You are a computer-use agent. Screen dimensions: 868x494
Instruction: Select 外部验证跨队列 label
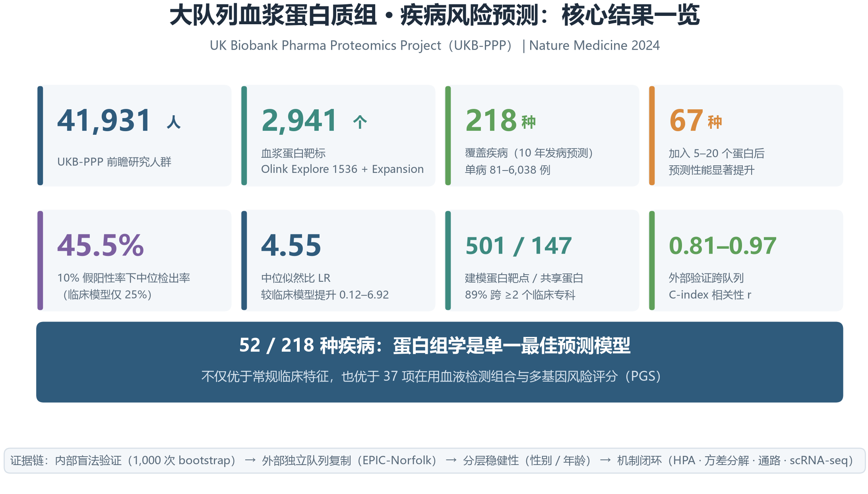tap(706, 278)
